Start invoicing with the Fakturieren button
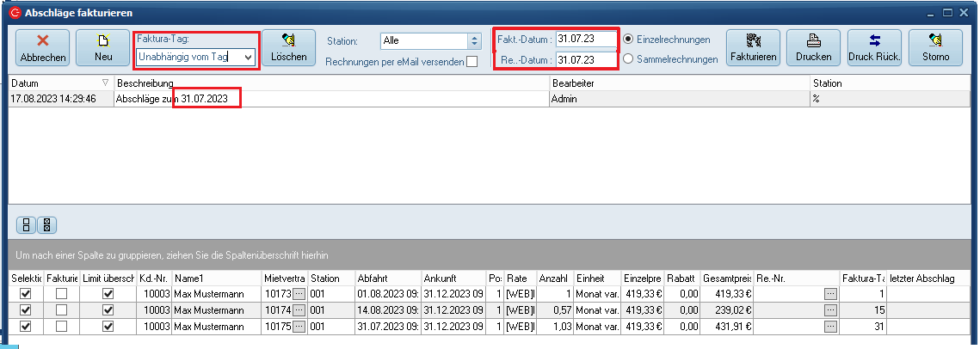The image size is (980, 349). pos(753,47)
